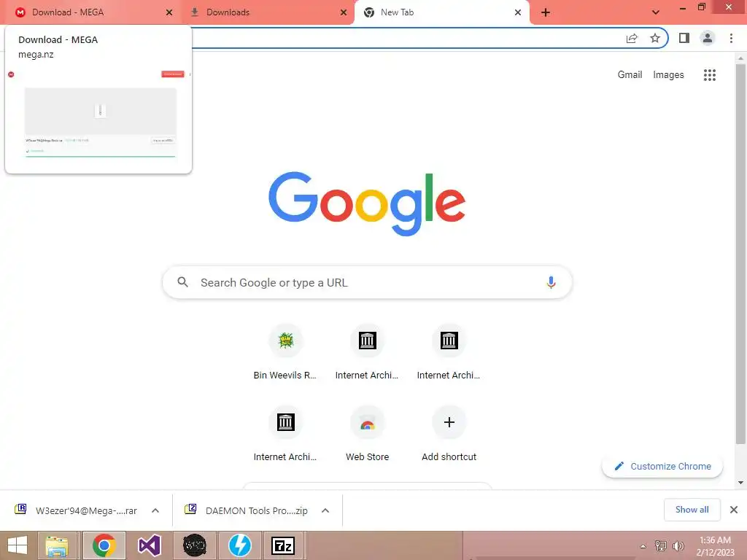The image size is (747, 560).
Task: Click the volume speaker tray icon
Action: pyautogui.click(x=678, y=546)
